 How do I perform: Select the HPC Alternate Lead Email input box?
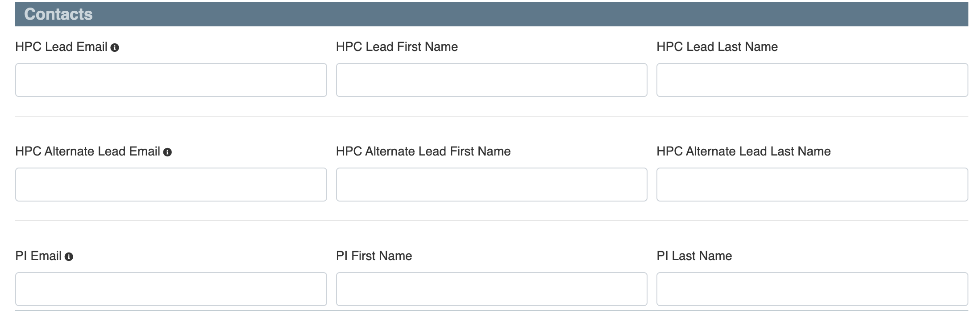[x=171, y=185]
